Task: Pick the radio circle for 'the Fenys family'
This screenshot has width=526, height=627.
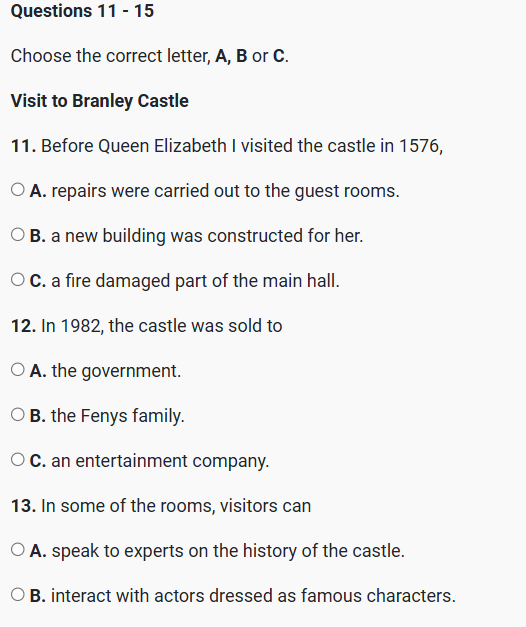Action: (x=18, y=414)
